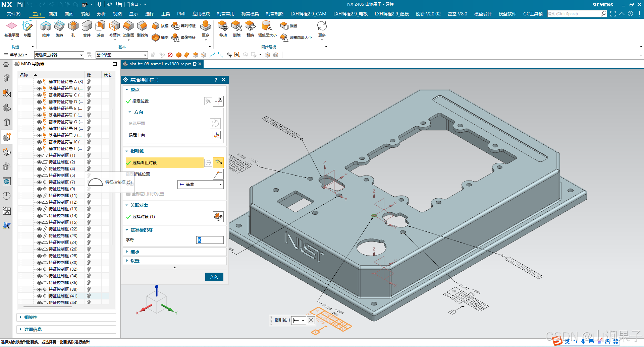Switch to the 装配 ribbon tab

pos(85,14)
